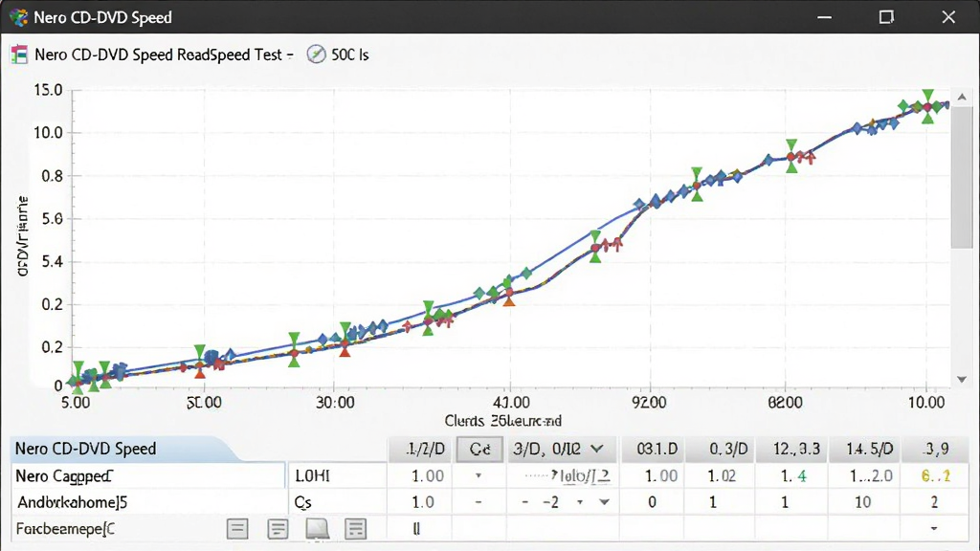Select the "Farcbeamepe[C" row name
This screenshot has height=551, width=980.
click(65, 529)
